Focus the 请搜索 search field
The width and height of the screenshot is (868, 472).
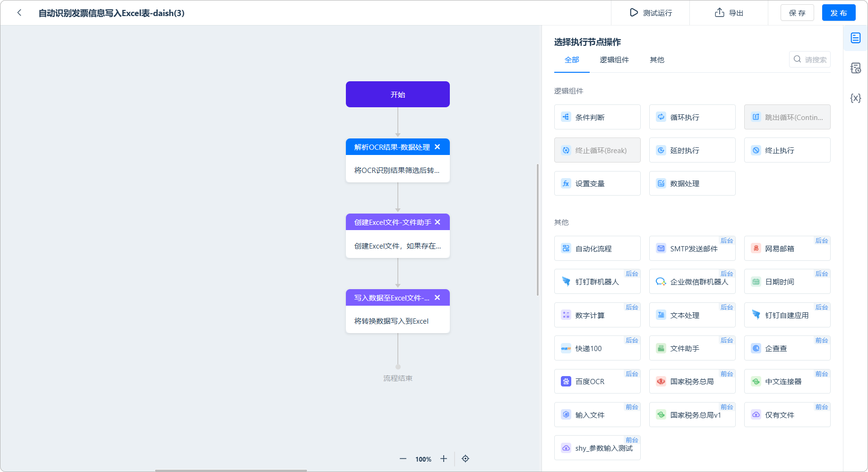[x=810, y=60]
